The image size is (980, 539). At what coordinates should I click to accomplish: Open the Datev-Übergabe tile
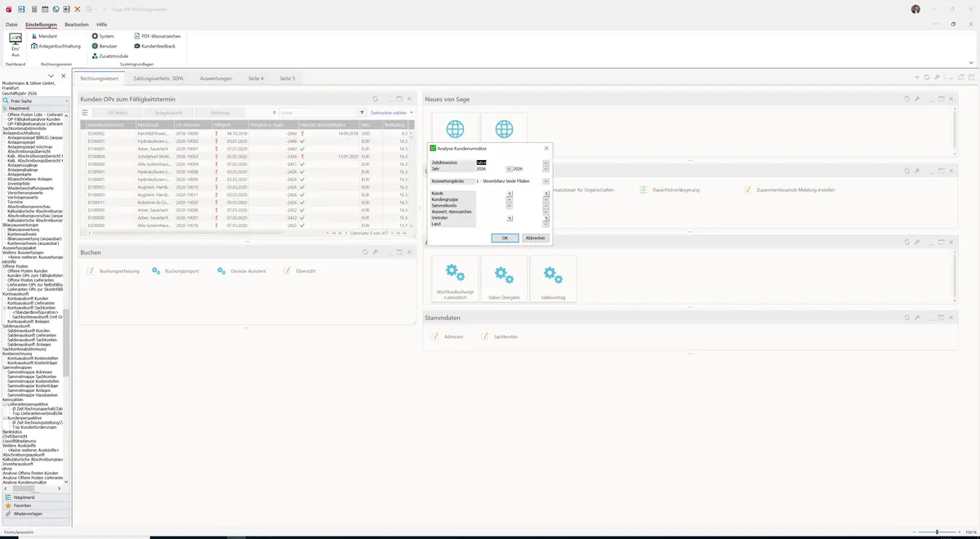pyautogui.click(x=504, y=278)
